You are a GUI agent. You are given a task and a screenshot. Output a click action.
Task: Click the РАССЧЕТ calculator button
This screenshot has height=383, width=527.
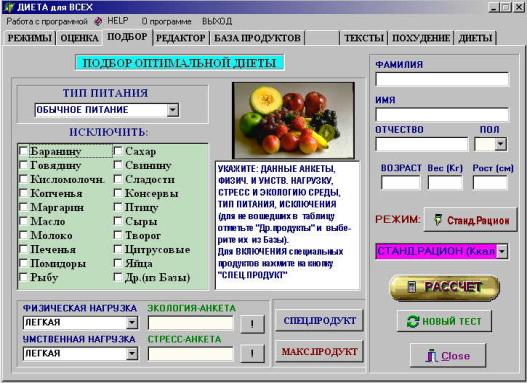[444, 288]
